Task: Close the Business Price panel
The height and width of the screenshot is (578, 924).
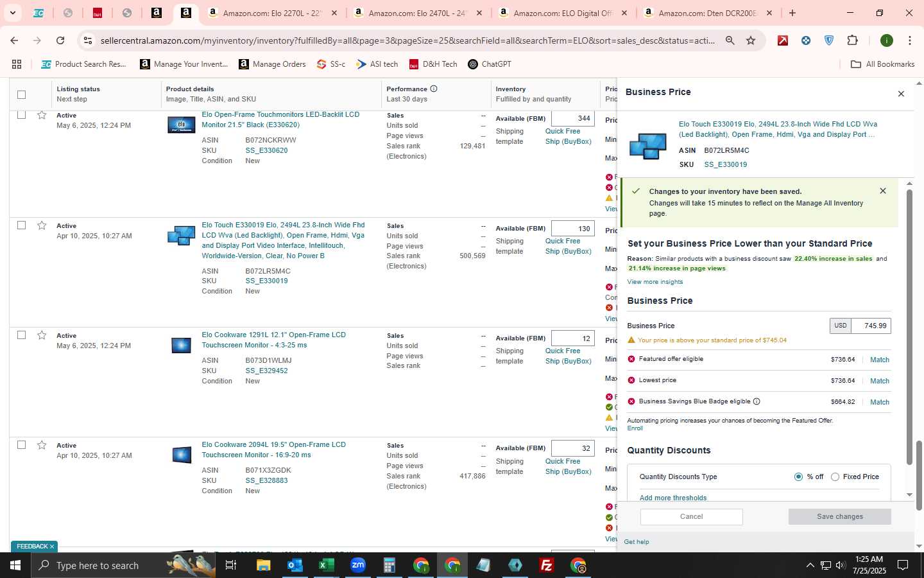Action: [901, 94]
